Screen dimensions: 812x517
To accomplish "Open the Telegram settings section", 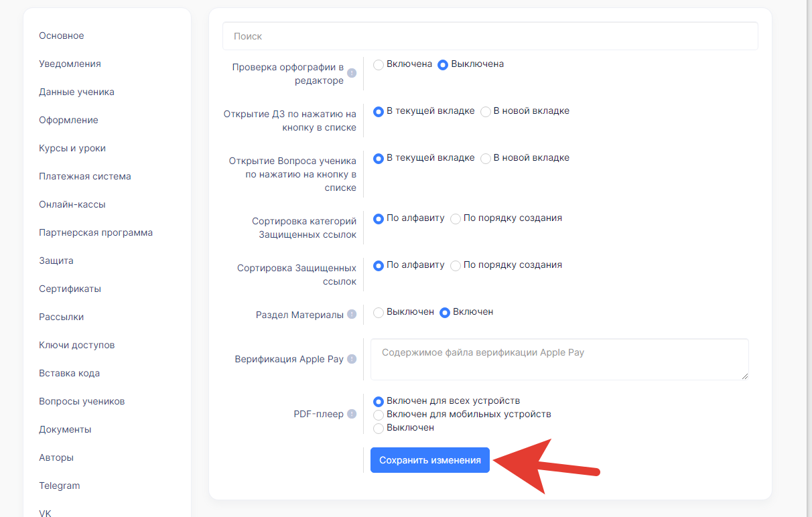I will point(60,486).
